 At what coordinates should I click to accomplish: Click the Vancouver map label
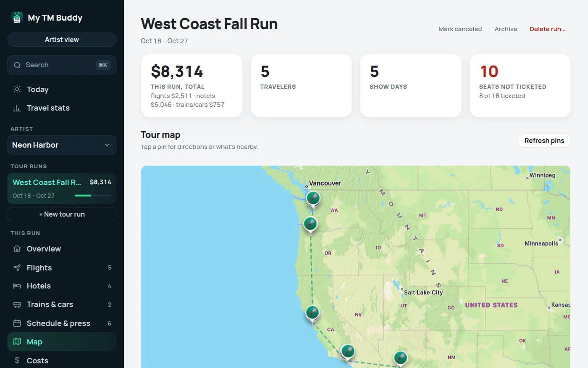pos(325,183)
